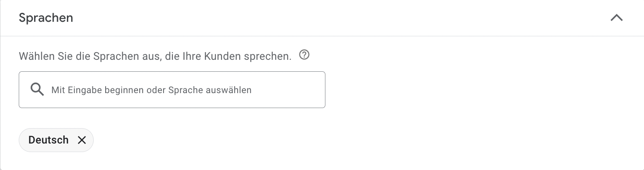Screen dimensions: 644x170
Task: Click 'Mit Eingabe beginnen oder Sprache auswählen' placeholder
Action: pos(152,90)
